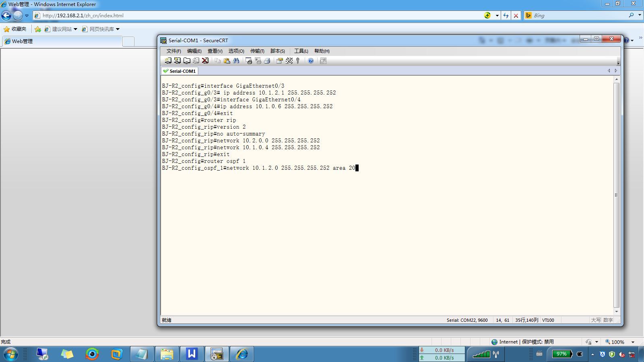Image resolution: width=644 pixels, height=362 pixels.
Task: Click the Paste clipboard icon
Action: tap(227, 61)
